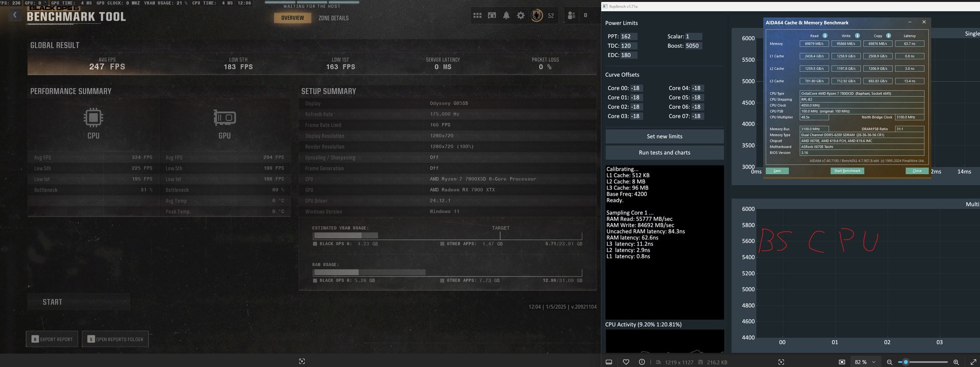Click Start Benchmark in AIDA64
980x367 pixels.
[847, 171]
